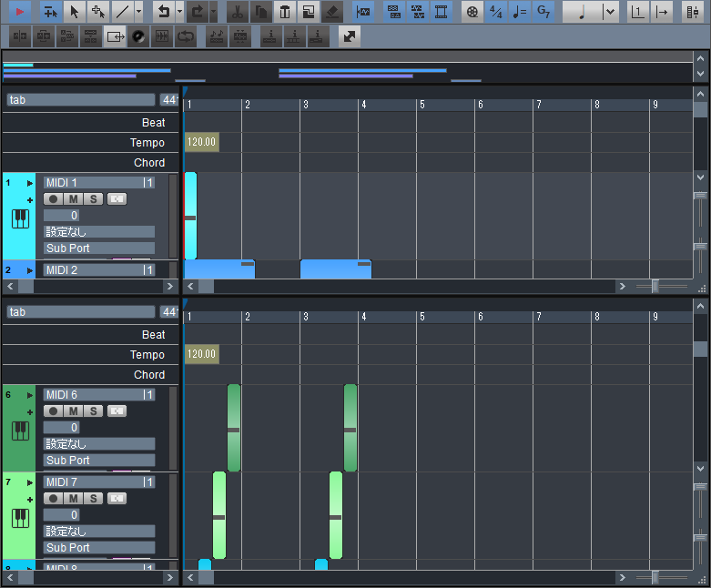The image size is (711, 588).
Task: Expand the MIDI 2 track triangle
Action: (29, 270)
